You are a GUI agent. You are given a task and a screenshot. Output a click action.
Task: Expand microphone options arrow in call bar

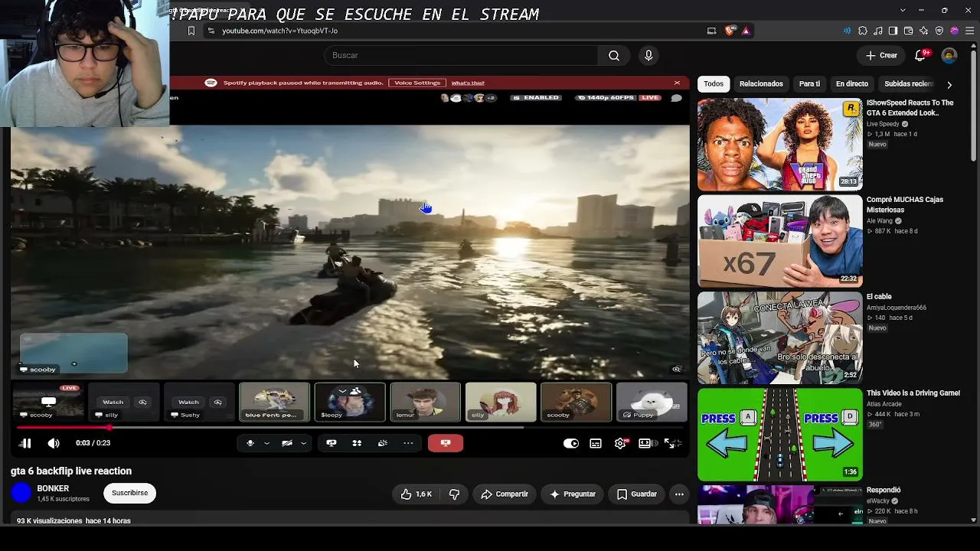[x=266, y=443]
